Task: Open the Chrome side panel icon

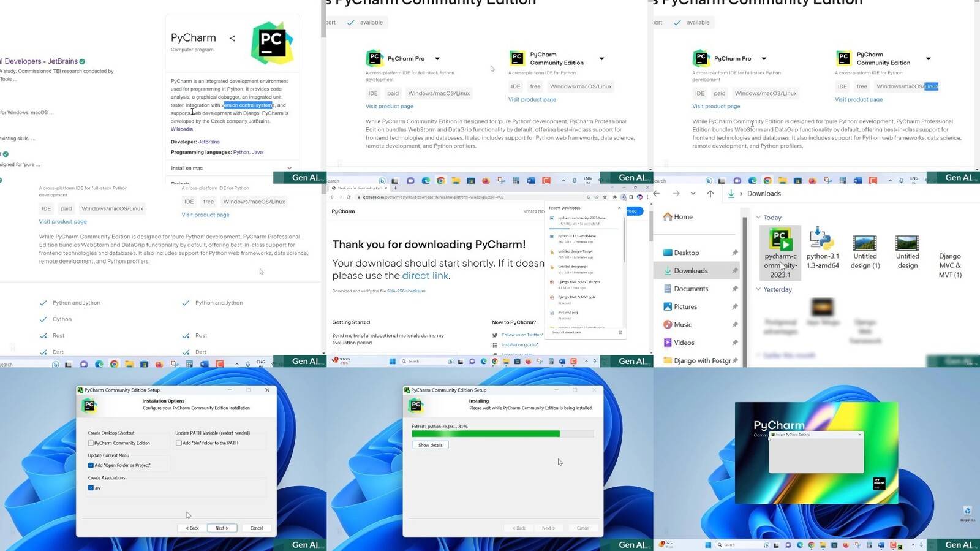Action: pos(631,197)
